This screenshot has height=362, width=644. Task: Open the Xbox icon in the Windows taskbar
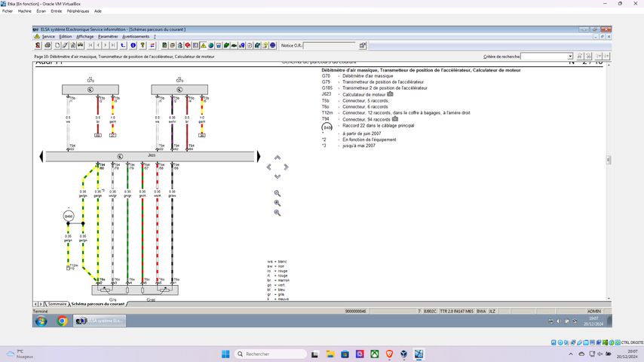pos(375,354)
